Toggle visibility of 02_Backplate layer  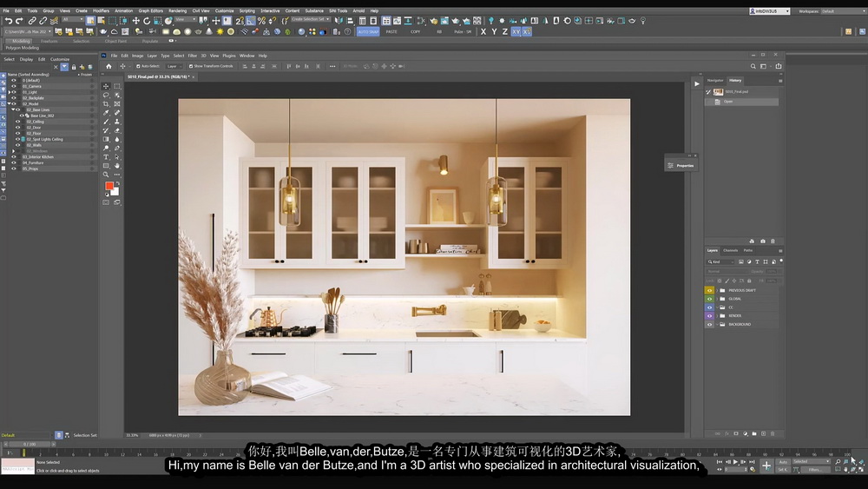click(14, 98)
